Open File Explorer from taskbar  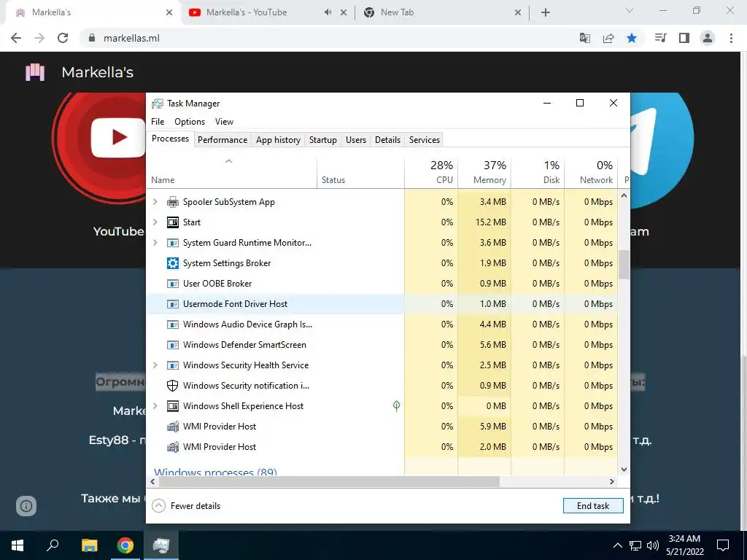(89, 545)
